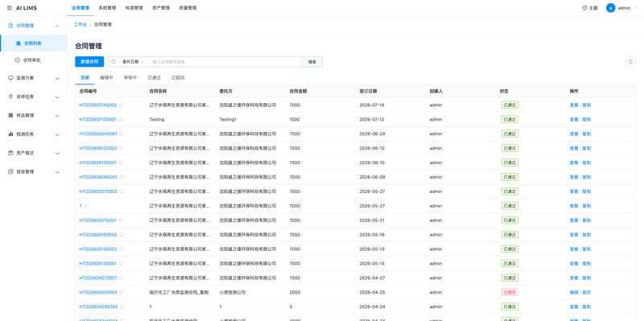The width and height of the screenshot is (644, 321).
Task: Expand the 资产借还 sidebar section
Action: pos(57,154)
